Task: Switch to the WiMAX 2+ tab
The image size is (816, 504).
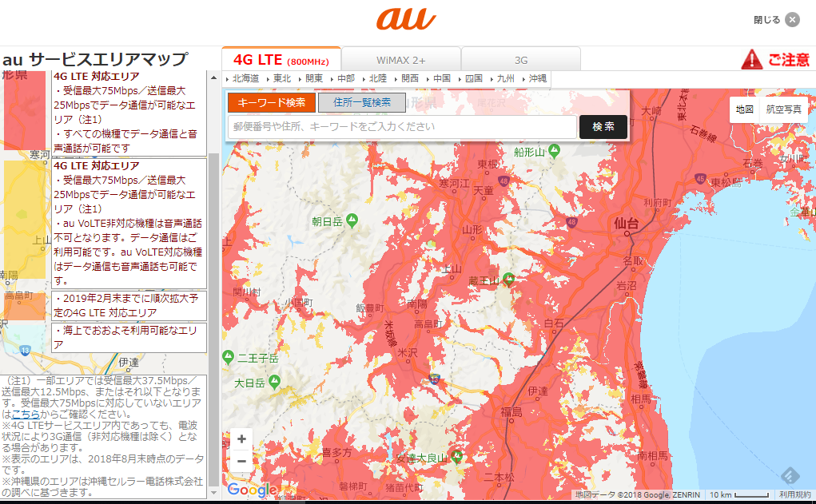Action: coord(400,60)
